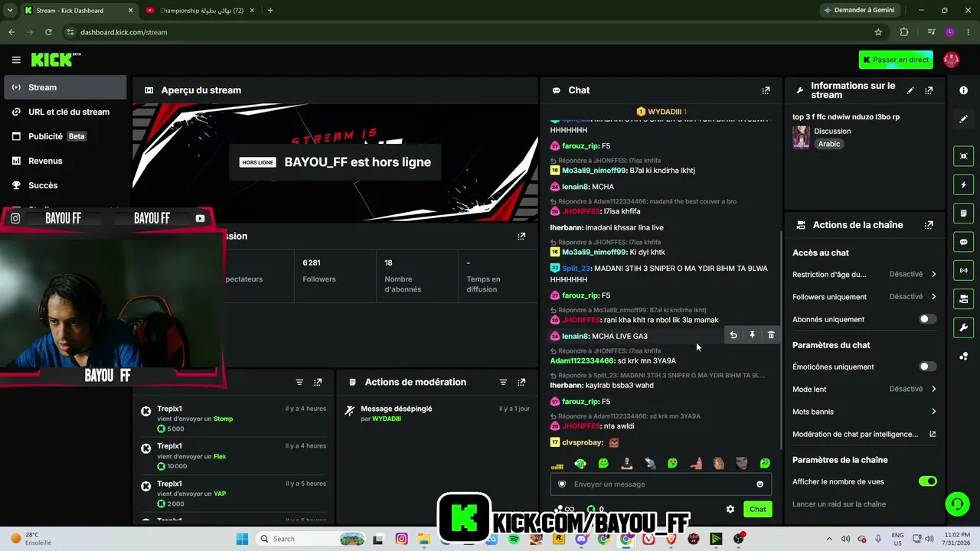Screen dimensions: 980x551
Task: Toggle the chat bubble widget in sidebar
Action: click(964, 242)
